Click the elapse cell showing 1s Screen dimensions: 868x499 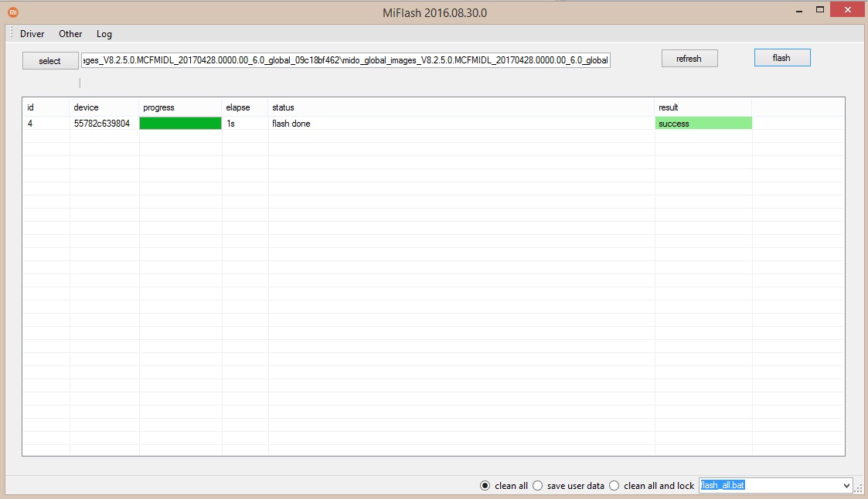pyautogui.click(x=245, y=124)
